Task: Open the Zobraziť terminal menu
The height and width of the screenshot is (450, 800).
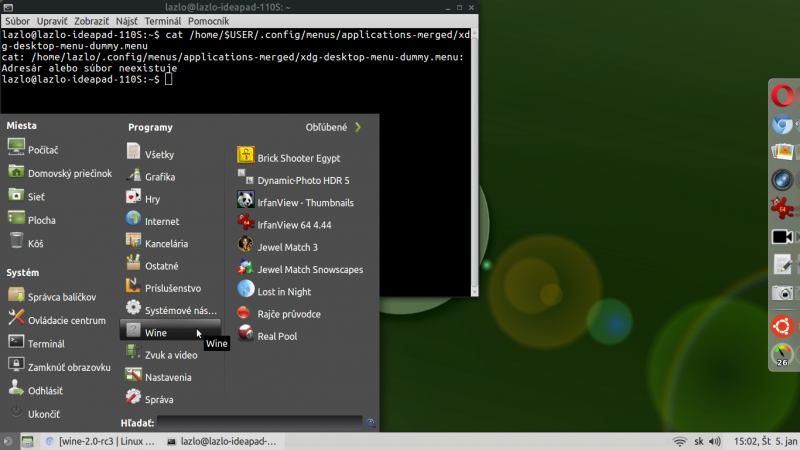Action: tap(91, 21)
